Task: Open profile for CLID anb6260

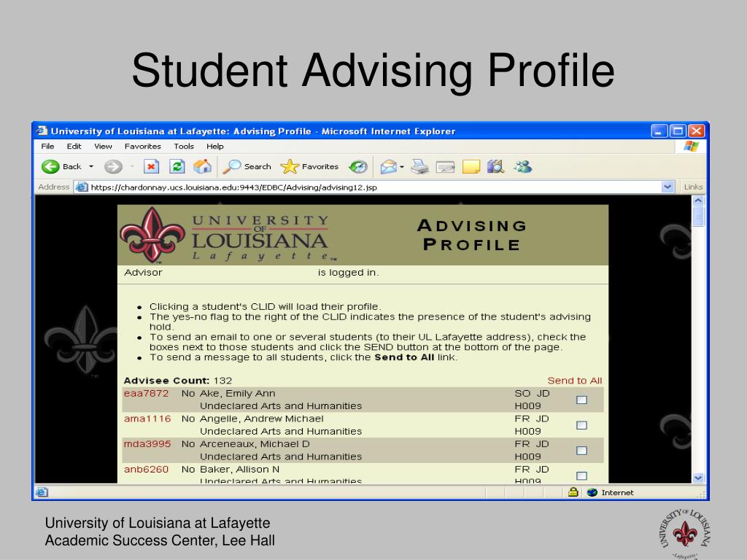Action: pos(146,469)
